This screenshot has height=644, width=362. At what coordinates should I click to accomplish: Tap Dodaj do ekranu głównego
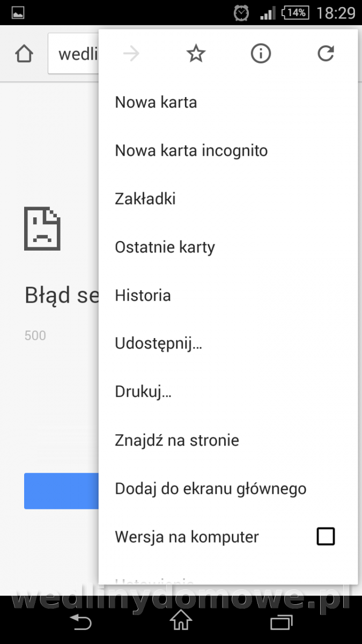210,489
